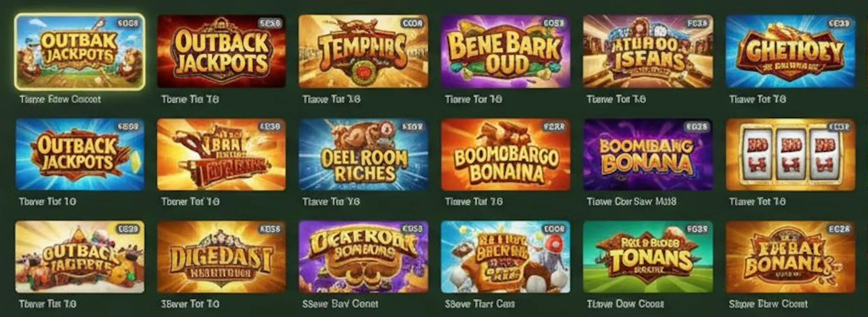This screenshot has width=868, height=317.
Task: Open the green-field Tonans game
Action: [x=647, y=257]
